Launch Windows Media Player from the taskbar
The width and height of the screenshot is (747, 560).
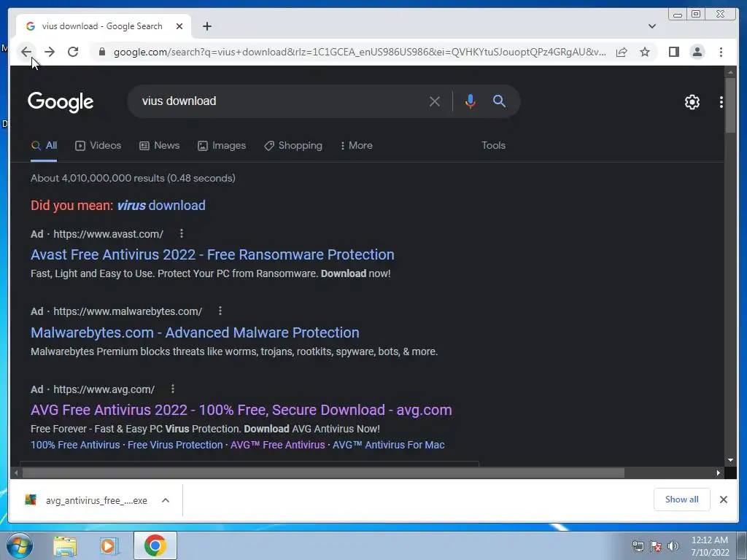(x=109, y=545)
